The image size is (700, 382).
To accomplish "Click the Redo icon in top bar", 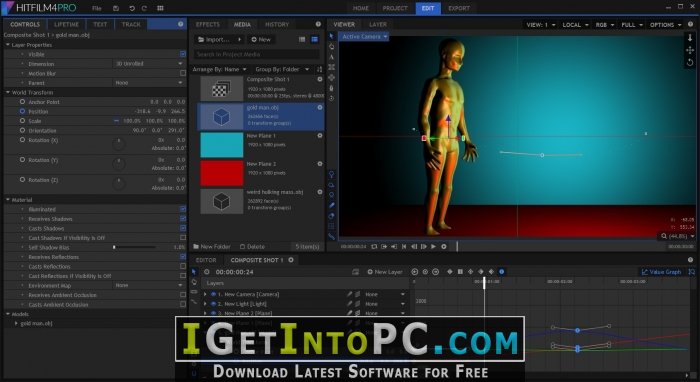I will click(144, 8).
